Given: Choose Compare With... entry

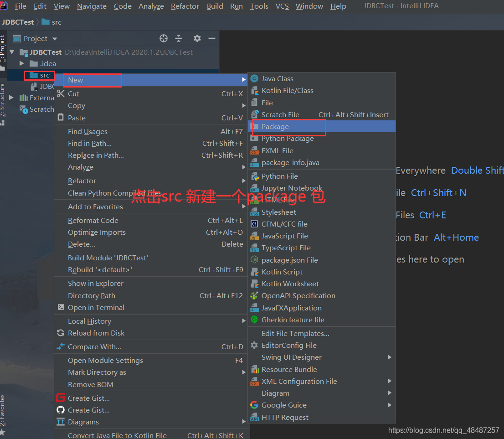Looking at the screenshot, I should [x=151, y=347].
